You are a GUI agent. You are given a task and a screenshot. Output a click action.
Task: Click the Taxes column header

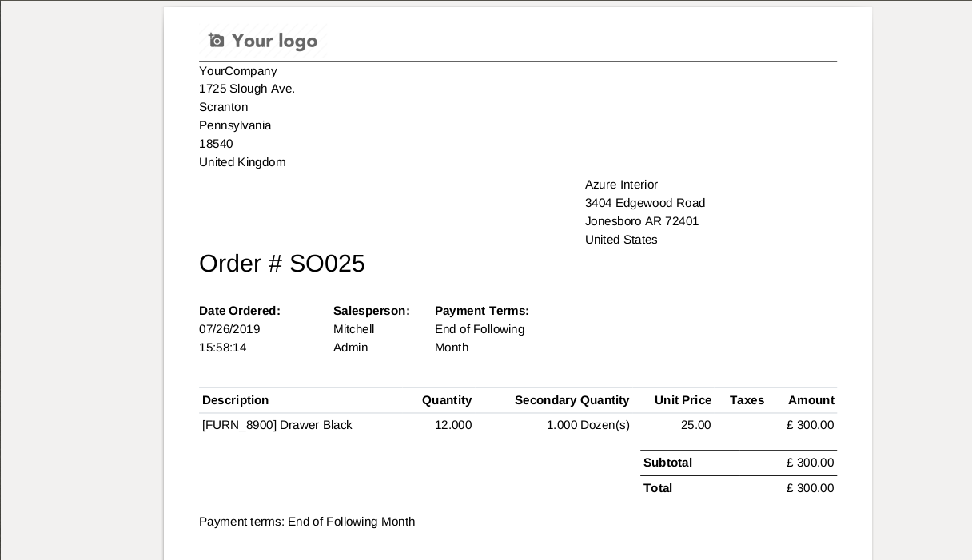(x=747, y=400)
